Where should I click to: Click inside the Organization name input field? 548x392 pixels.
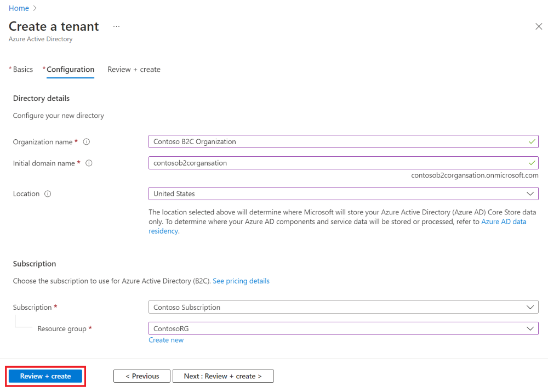coord(329,141)
